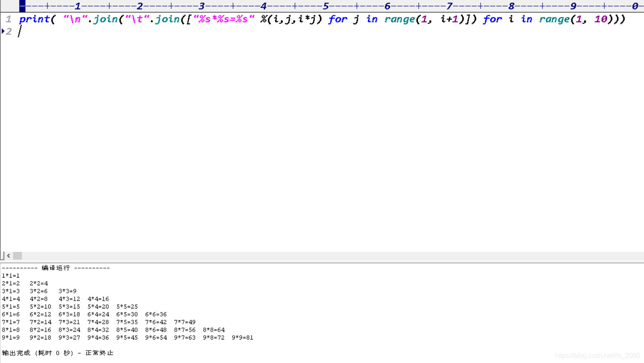Click output entry 5*5=25
The image size is (644, 363).
point(127,307)
